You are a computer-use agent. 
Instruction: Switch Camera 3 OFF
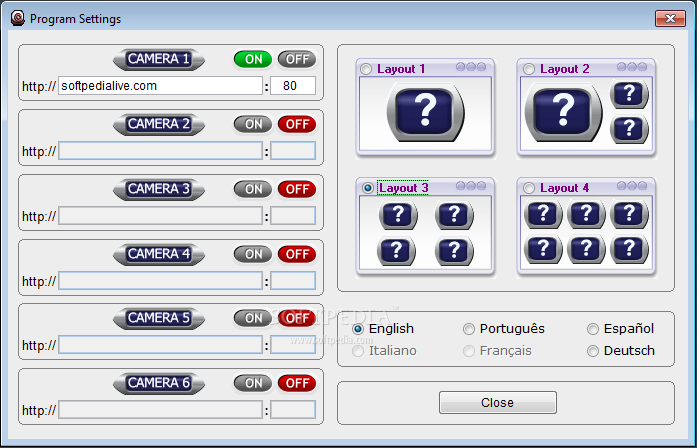pos(297,189)
